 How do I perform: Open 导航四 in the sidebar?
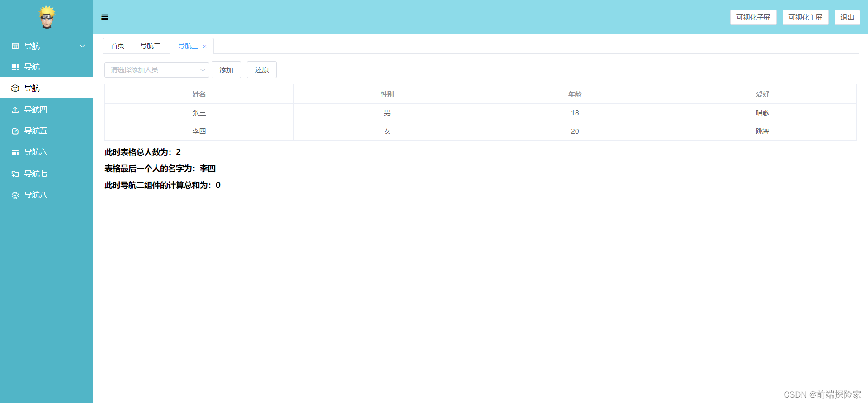click(47, 110)
